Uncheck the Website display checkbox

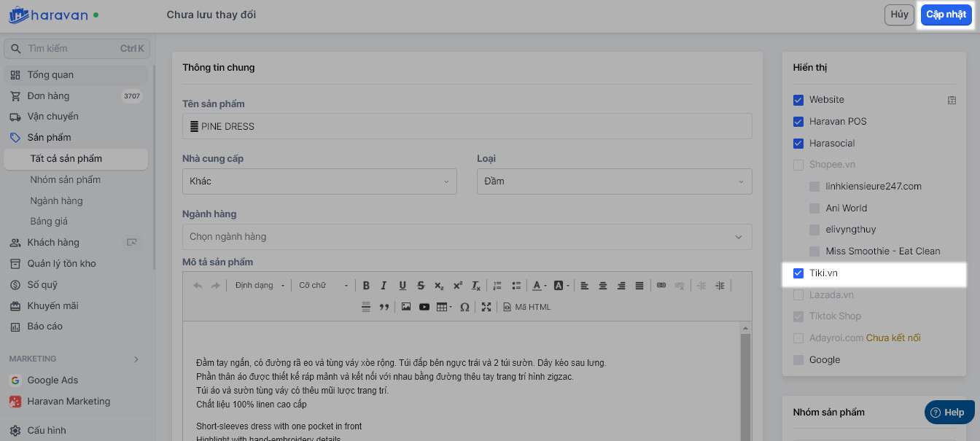click(798, 100)
